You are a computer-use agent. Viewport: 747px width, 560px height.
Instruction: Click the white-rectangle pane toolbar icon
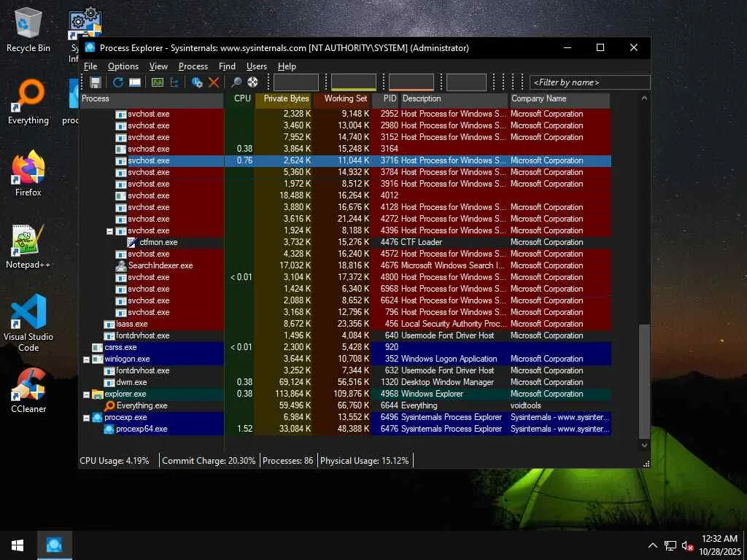pyautogui.click(x=135, y=82)
